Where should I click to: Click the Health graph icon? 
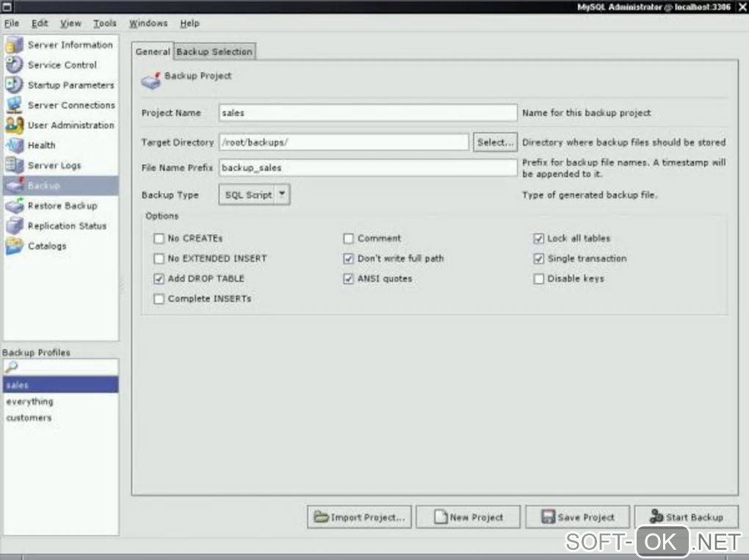coord(15,145)
